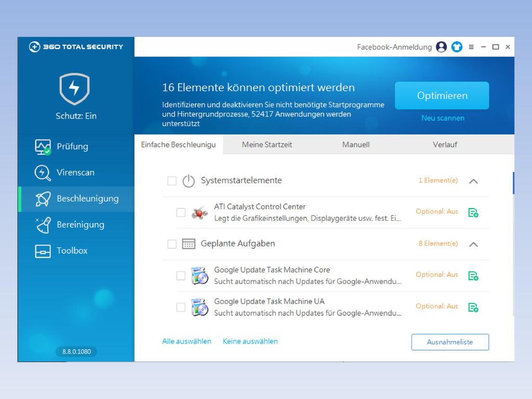Add Google Update Machine Core to exceptions icon
The width and height of the screenshot is (532, 399).
click(x=473, y=276)
